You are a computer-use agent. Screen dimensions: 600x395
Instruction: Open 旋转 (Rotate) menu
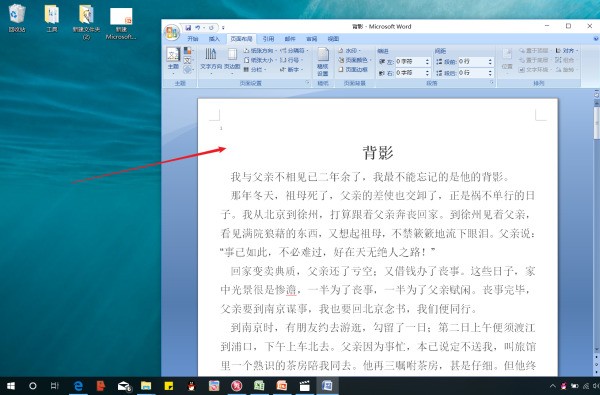(566, 70)
